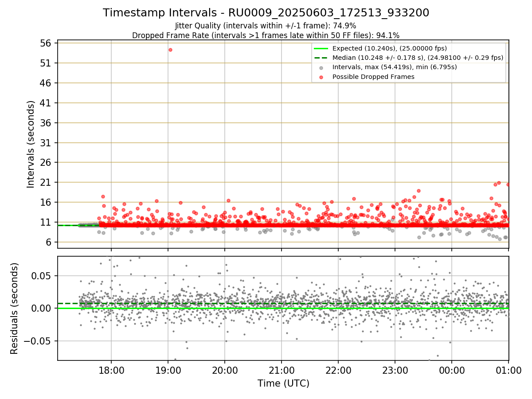Click the 'Time (UTC)' x-axis label
532x399 pixels.
coord(283,383)
